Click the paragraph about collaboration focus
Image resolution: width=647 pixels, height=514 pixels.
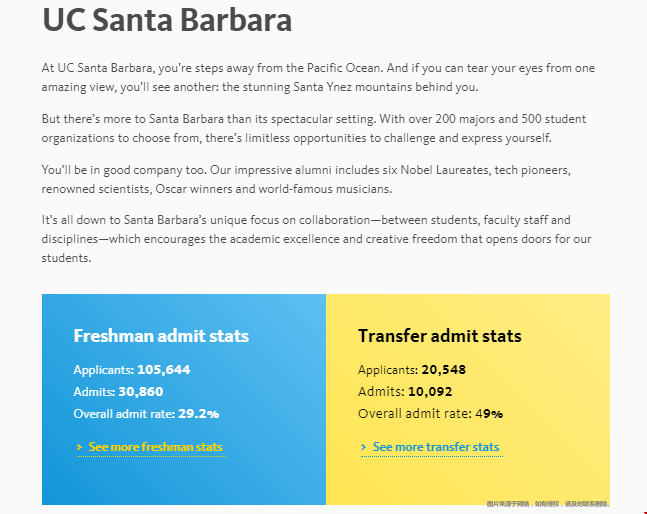coord(318,238)
